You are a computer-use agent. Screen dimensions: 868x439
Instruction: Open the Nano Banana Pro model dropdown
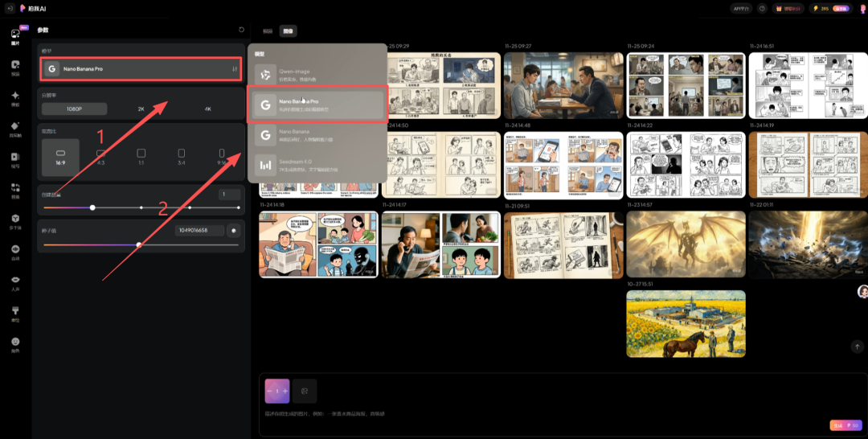141,69
